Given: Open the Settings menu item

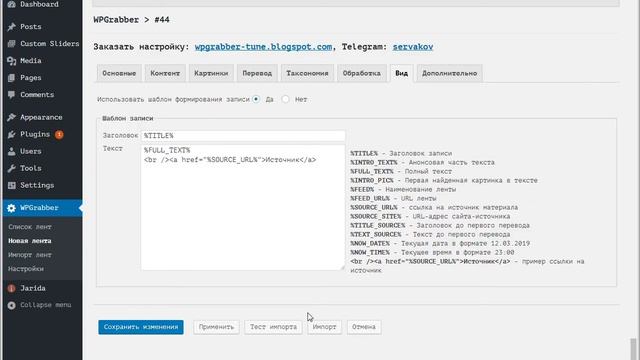Looking at the screenshot, I should [x=41, y=185].
